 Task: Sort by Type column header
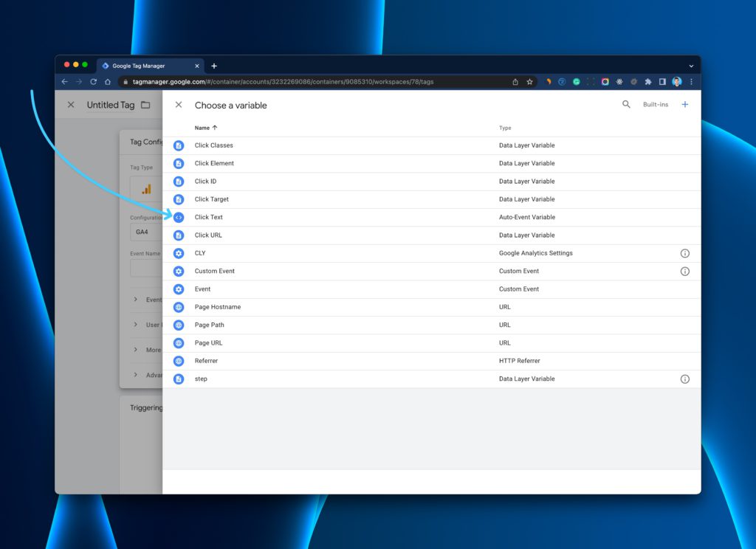(505, 128)
